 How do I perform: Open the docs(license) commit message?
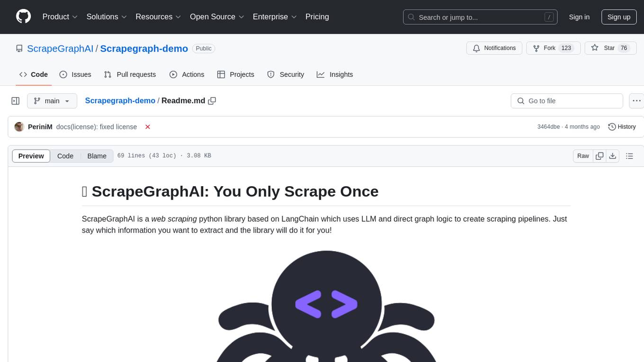tap(97, 127)
